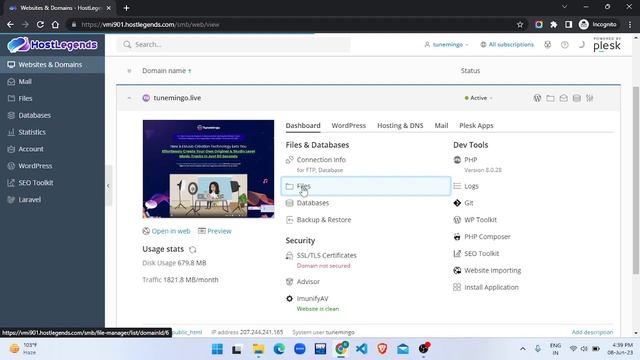640x360 pixels.
Task: Toggle dark mode moon icon
Action: tap(581, 44)
